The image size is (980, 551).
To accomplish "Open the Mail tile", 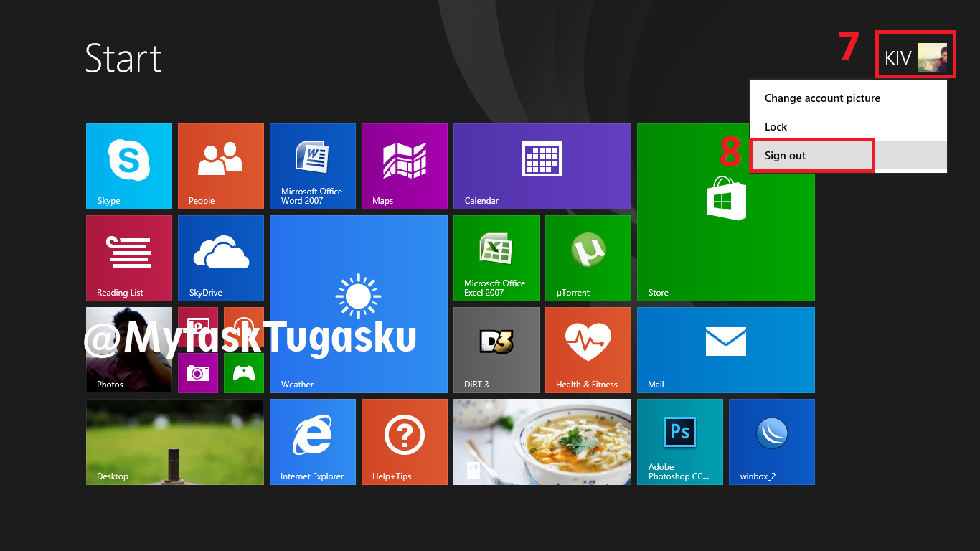I will (x=726, y=350).
